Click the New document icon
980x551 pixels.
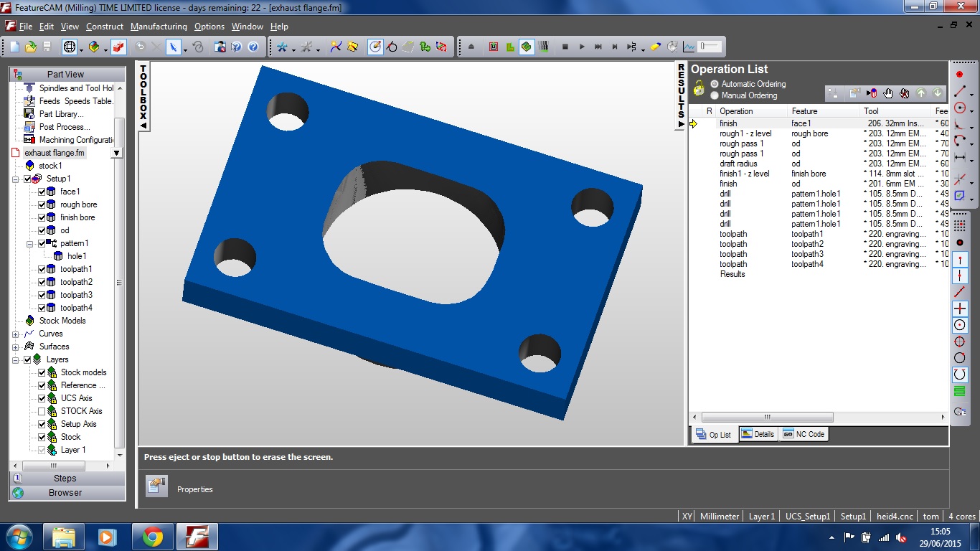[x=15, y=47]
